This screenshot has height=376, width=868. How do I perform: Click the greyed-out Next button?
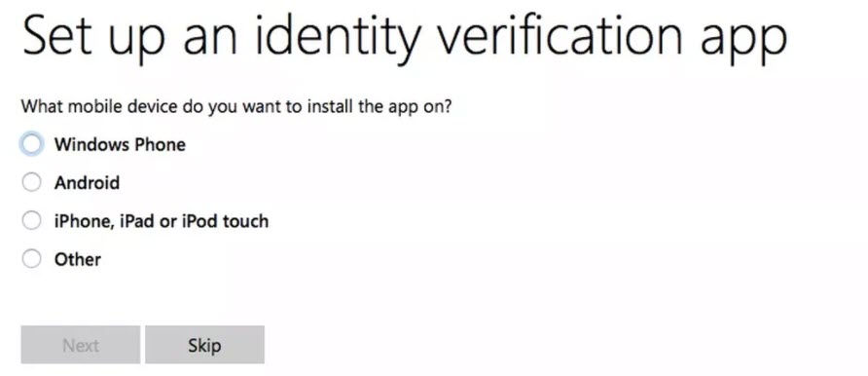[80, 345]
